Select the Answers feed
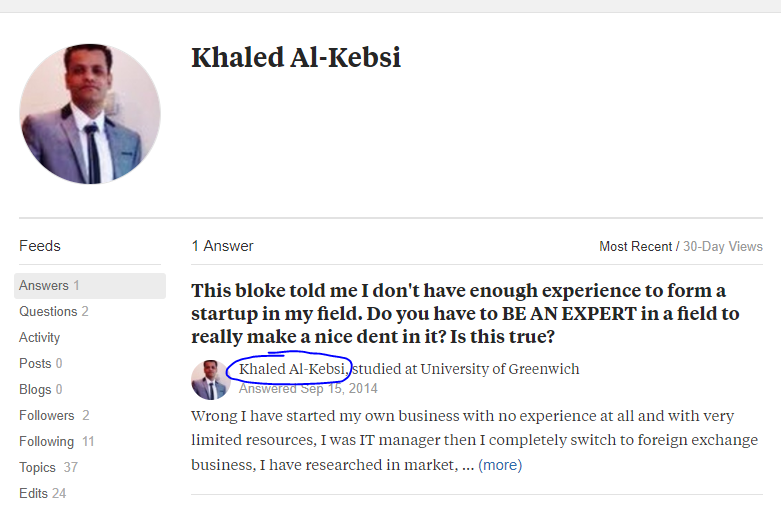The width and height of the screenshot is (781, 511). pos(90,285)
